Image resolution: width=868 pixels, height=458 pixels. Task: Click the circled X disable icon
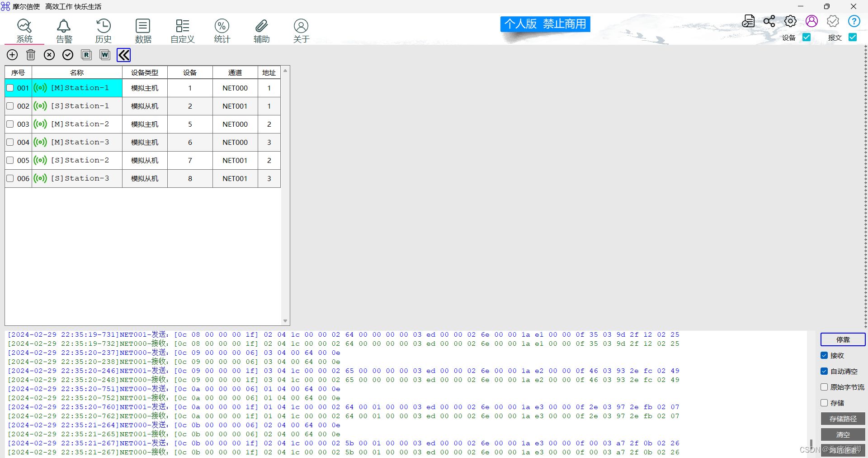(49, 55)
